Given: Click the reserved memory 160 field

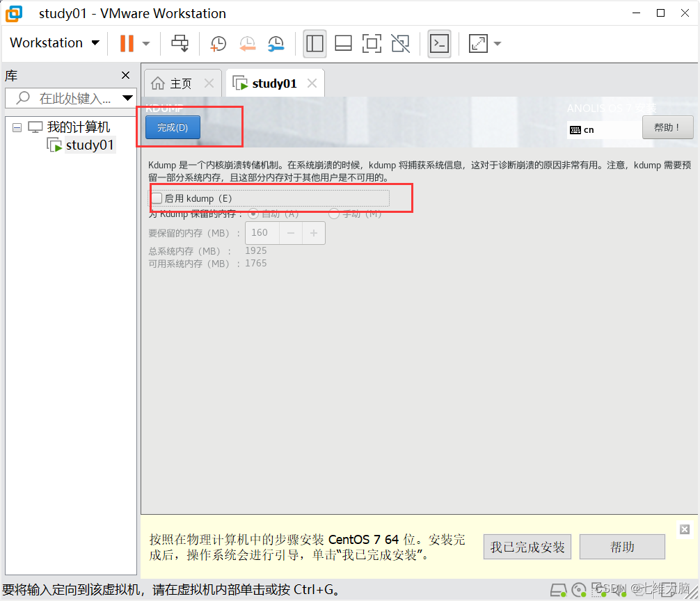Looking at the screenshot, I should [x=262, y=233].
